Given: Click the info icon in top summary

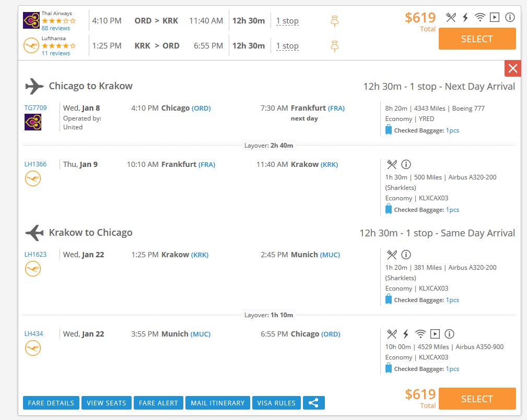Looking at the screenshot, I should click(x=510, y=17).
